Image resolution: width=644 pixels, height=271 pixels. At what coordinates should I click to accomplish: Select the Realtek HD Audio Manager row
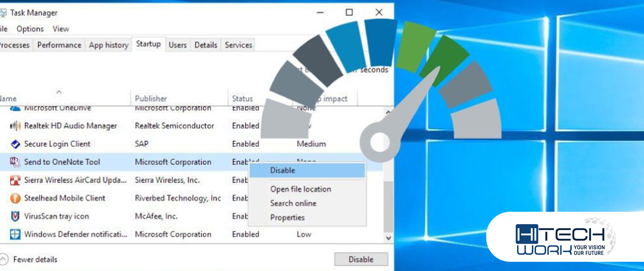pos(191,126)
